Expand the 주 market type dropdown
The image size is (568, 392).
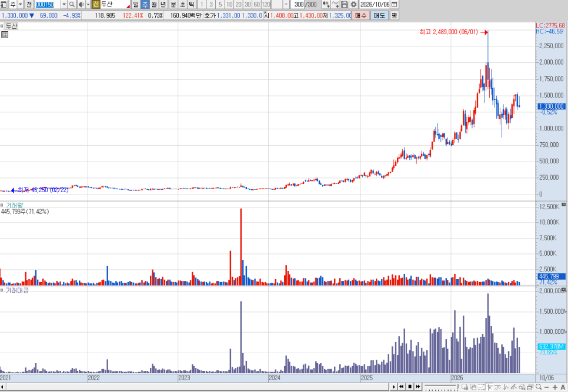20,4
